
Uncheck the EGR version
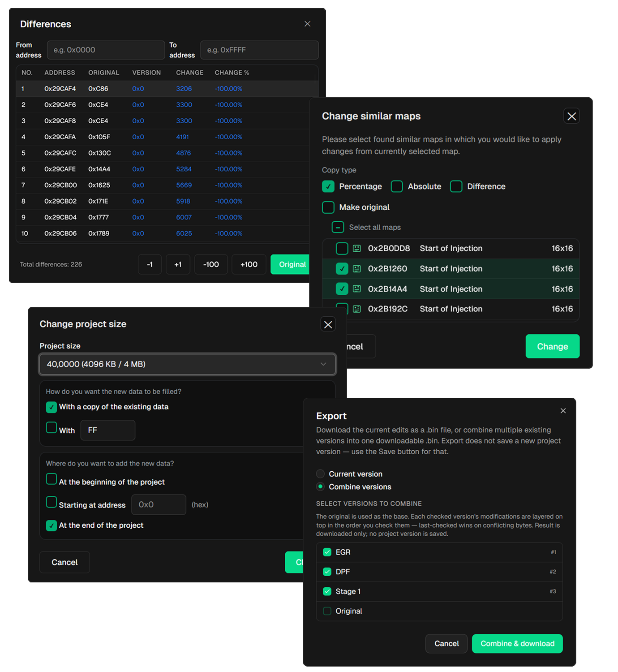(327, 552)
